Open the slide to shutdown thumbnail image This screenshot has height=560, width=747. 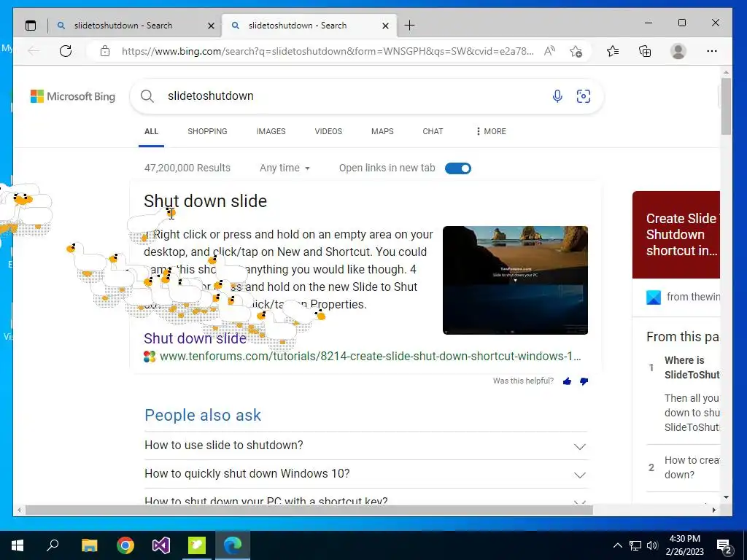click(x=515, y=281)
